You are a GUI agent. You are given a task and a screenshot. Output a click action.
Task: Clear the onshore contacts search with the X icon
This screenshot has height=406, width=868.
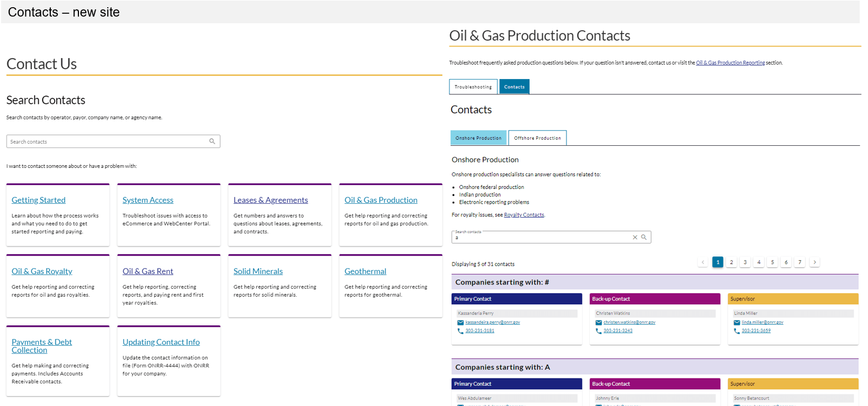point(635,238)
